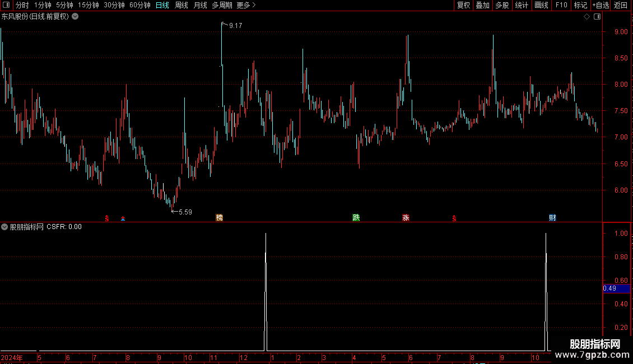
Task: Select the 1分钟 period
Action: (43, 5)
